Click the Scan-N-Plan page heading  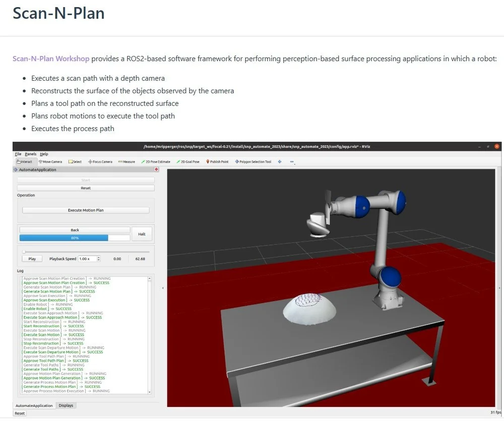pos(58,14)
